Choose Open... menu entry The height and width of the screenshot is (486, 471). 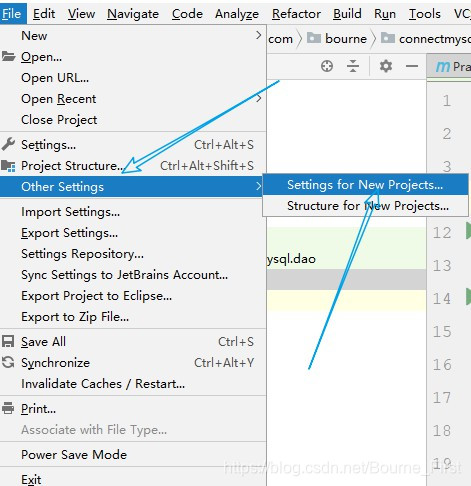click(133, 57)
